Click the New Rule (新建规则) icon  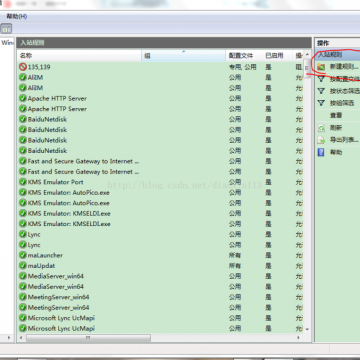[x=321, y=67]
